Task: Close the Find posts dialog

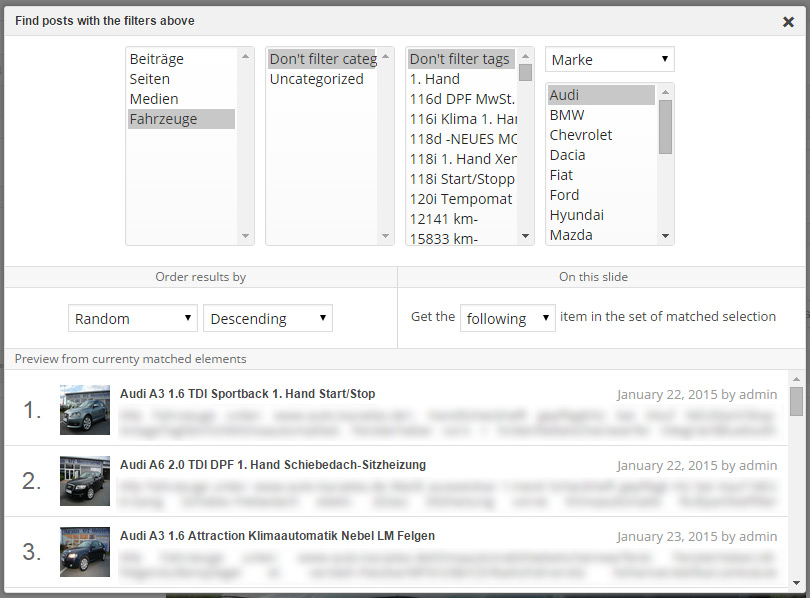Action: tap(788, 22)
